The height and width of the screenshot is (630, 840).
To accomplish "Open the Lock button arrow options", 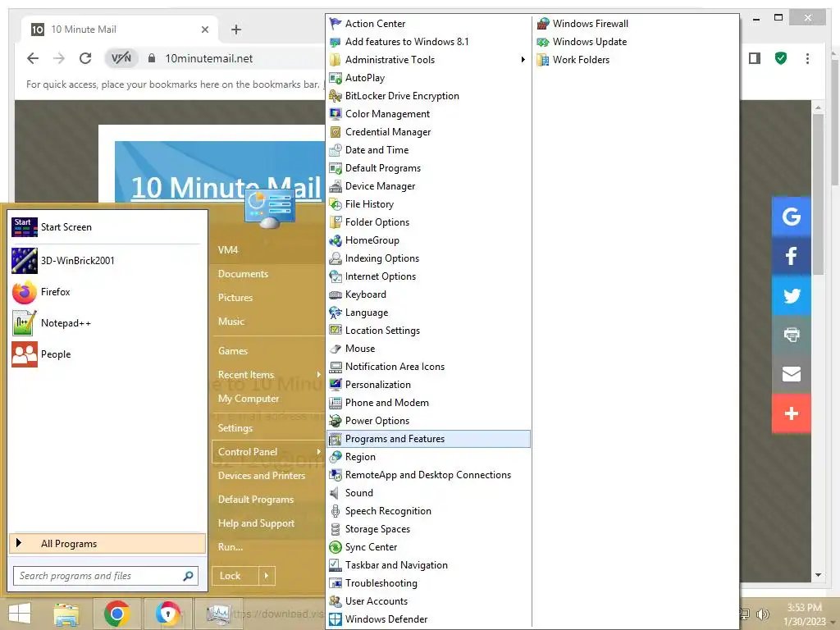I will click(x=267, y=576).
